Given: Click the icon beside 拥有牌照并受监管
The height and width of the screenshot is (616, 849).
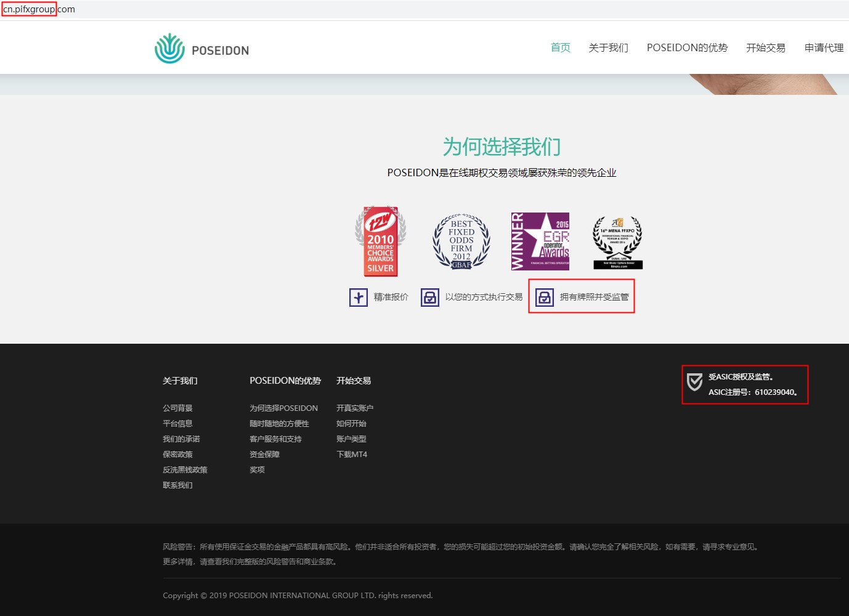Looking at the screenshot, I should 545,298.
